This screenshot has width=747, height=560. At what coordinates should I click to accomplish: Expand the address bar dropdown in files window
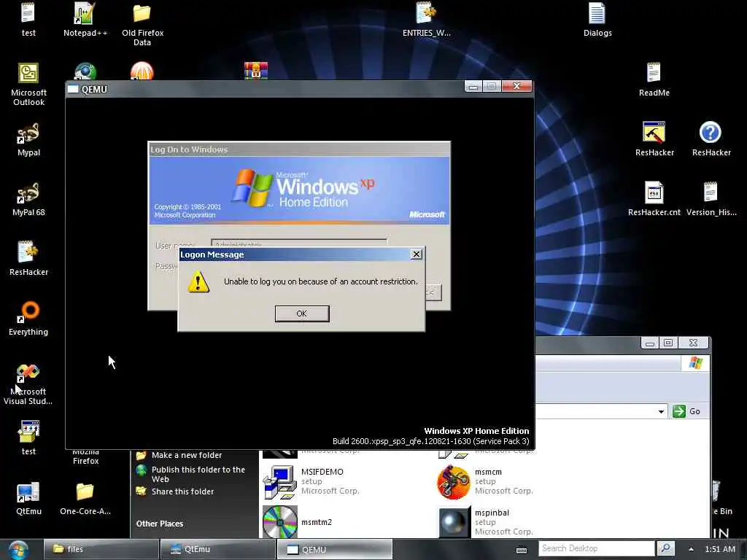click(661, 411)
